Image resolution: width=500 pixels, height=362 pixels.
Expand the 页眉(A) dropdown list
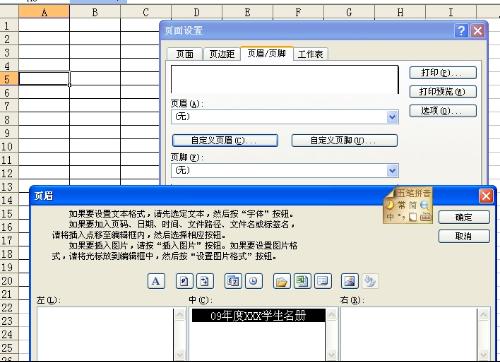tap(392, 117)
